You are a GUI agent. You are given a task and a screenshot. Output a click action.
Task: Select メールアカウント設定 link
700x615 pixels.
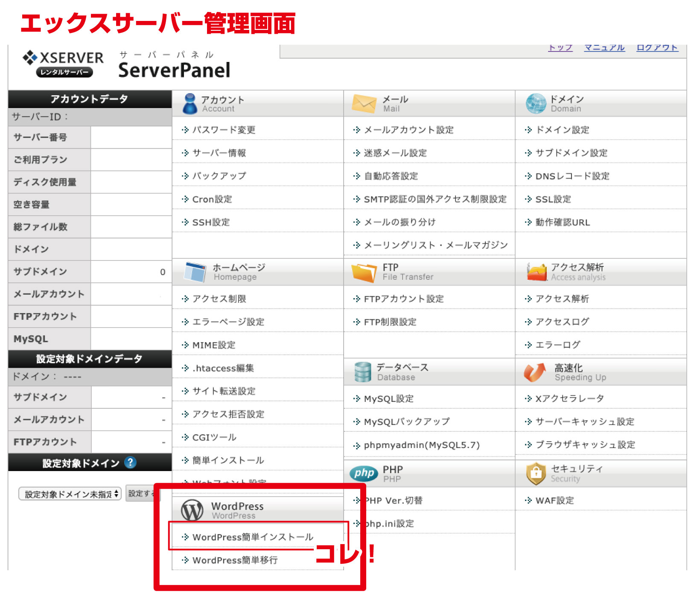[x=408, y=130]
